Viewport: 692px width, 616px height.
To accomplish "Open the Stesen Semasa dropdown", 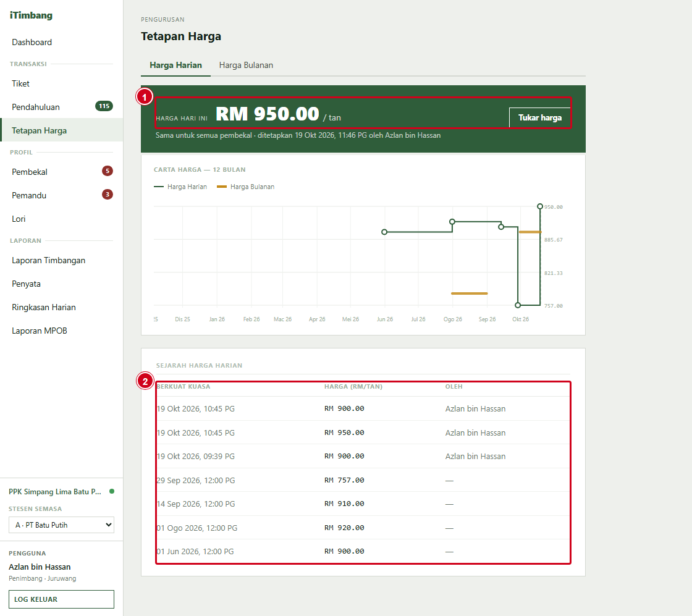I will (x=61, y=525).
